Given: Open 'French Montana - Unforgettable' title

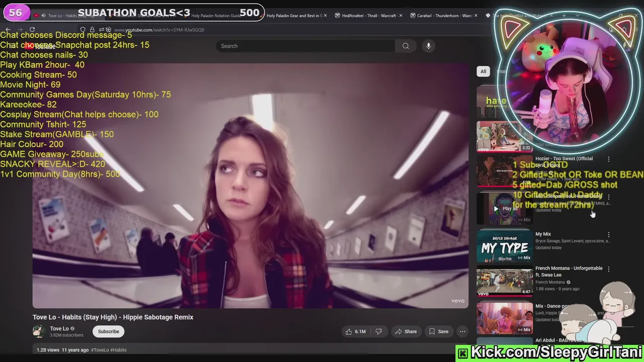Looking at the screenshot, I should [x=569, y=271].
